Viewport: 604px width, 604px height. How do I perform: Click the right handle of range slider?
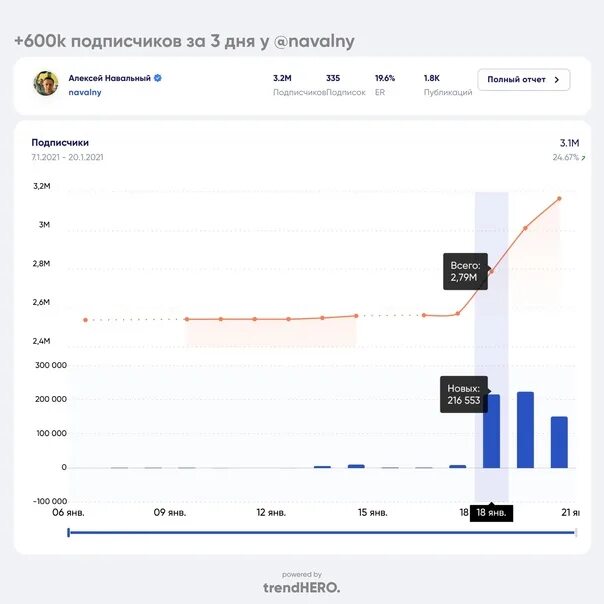(x=575, y=533)
